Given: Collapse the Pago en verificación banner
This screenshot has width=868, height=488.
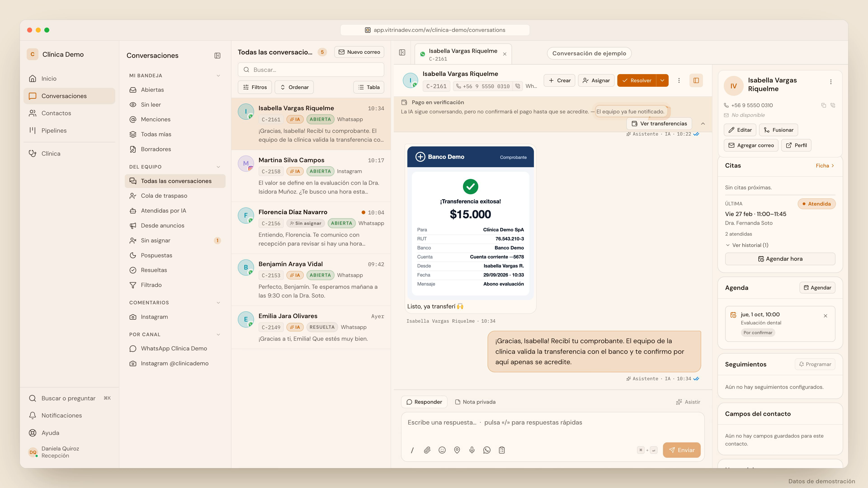Looking at the screenshot, I should (x=703, y=124).
